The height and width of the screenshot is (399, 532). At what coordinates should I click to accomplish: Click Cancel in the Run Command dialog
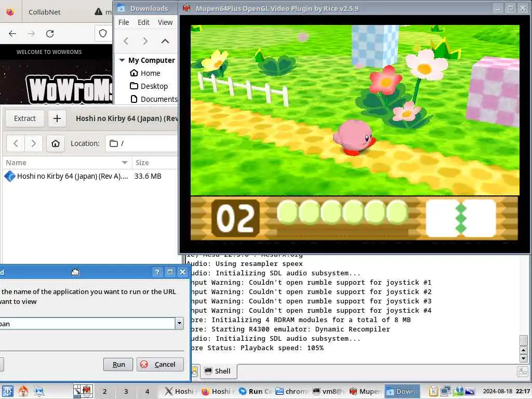pyautogui.click(x=160, y=364)
